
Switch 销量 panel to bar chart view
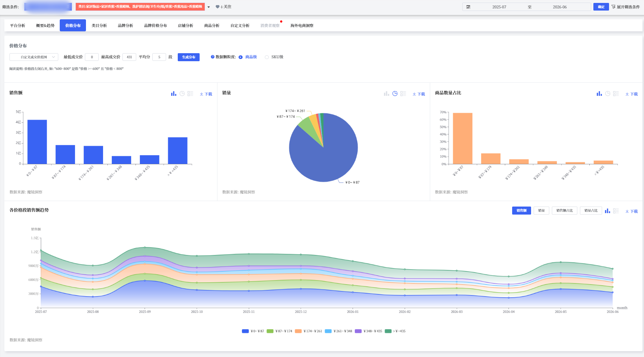(386, 94)
